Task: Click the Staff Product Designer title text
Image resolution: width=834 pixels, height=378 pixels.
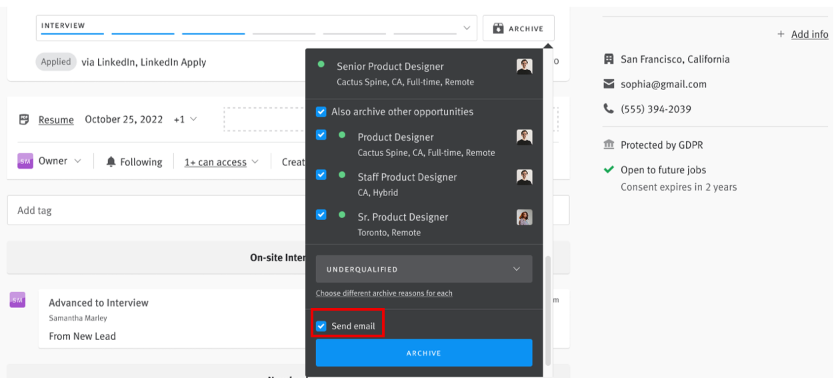Action: pyautogui.click(x=407, y=177)
